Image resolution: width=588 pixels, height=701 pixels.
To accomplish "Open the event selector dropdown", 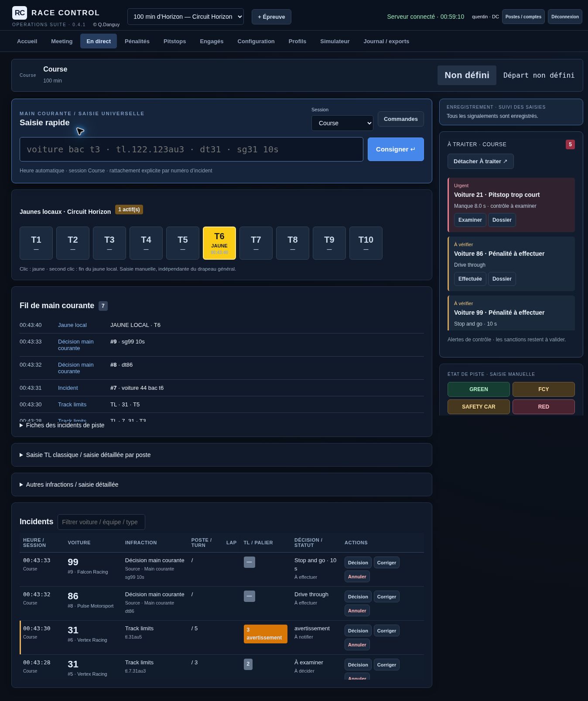I will tap(185, 17).
